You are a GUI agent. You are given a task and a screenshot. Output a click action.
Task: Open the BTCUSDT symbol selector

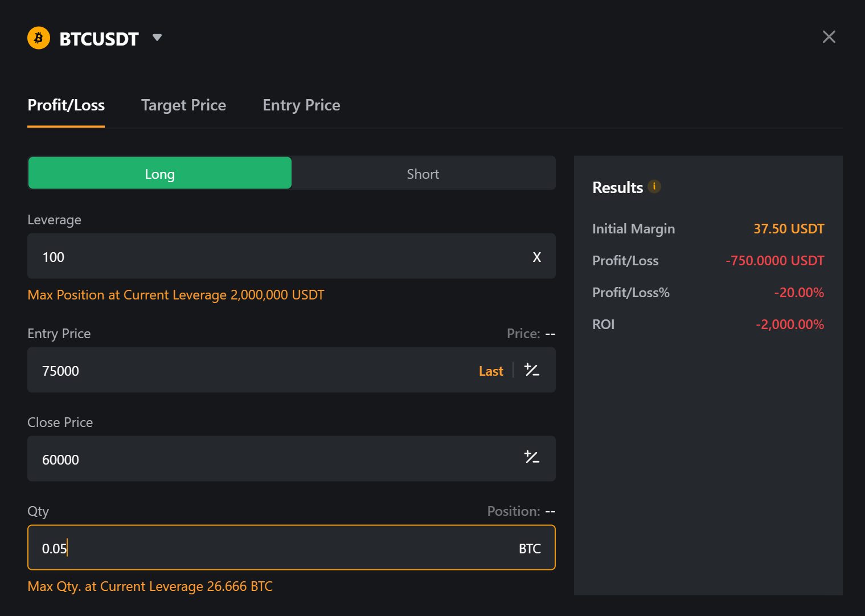[x=99, y=39]
